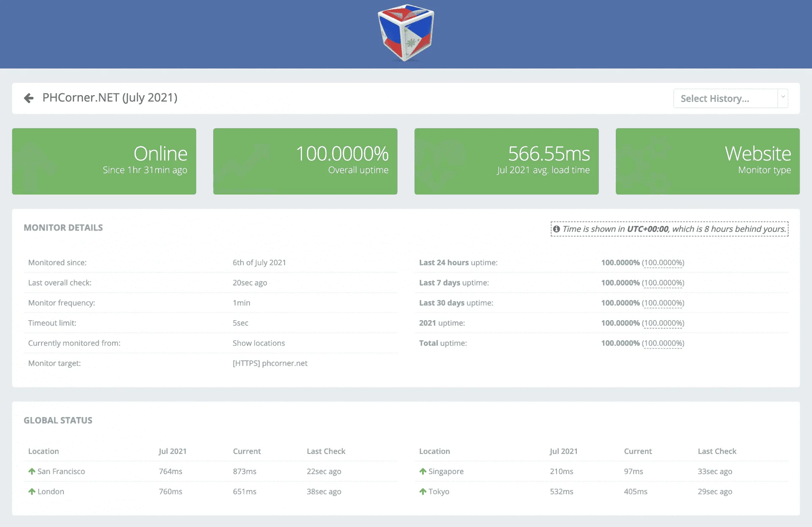Click the Singapore up-arrow status icon
Screen dimensions: 812x527
423,471
